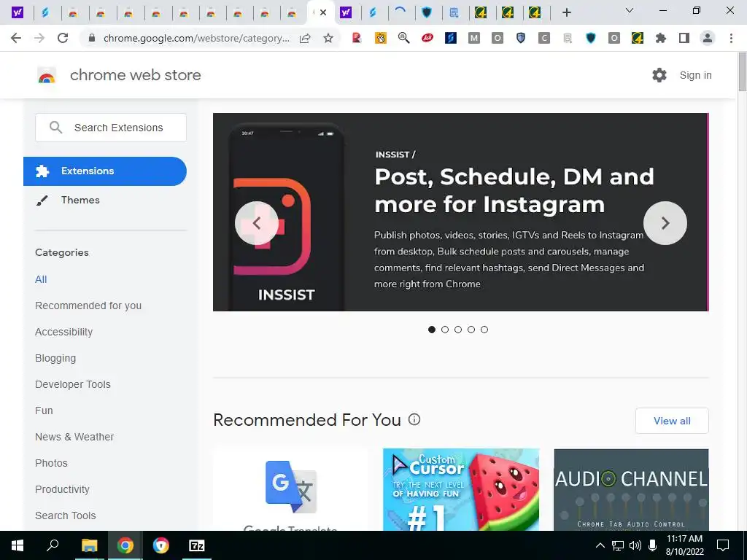
Task: Select the first carousel dot
Action: point(432,330)
